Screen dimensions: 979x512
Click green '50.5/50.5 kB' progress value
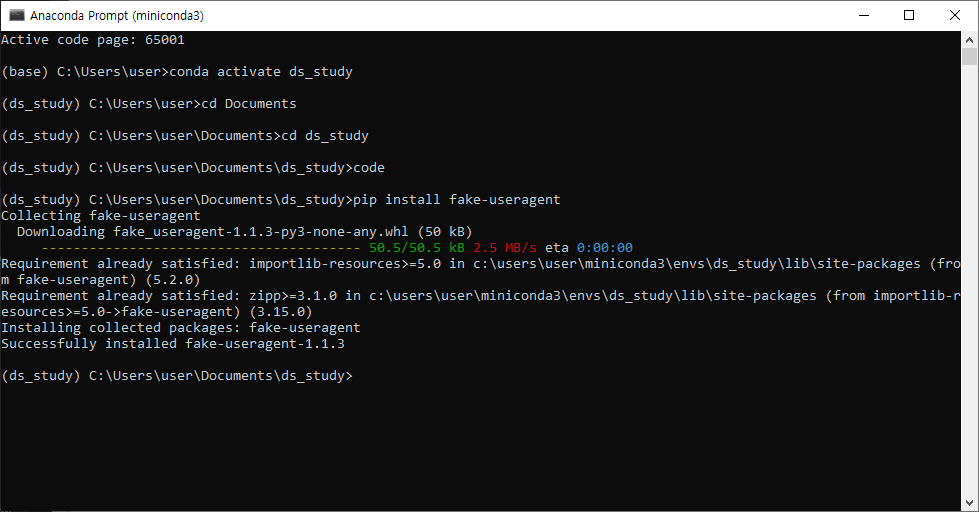point(416,248)
